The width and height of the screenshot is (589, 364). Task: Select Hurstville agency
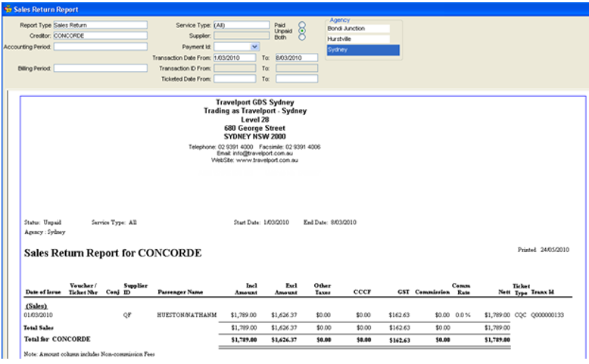(358, 39)
